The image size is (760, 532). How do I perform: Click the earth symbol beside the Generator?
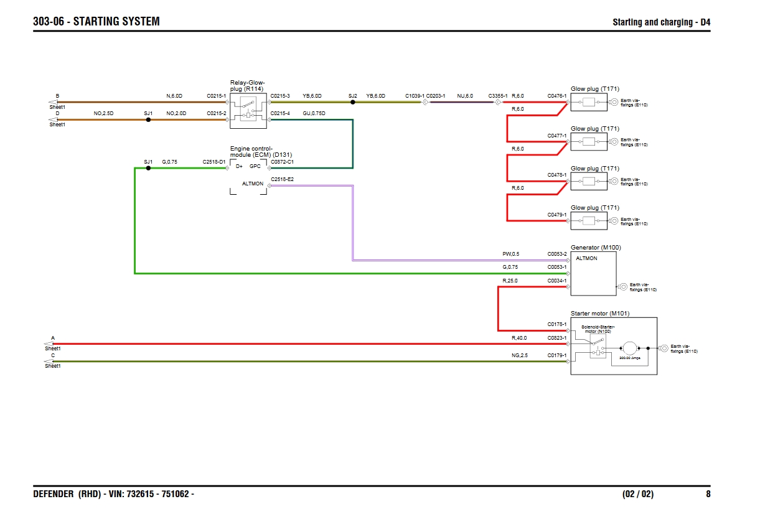[623, 287]
